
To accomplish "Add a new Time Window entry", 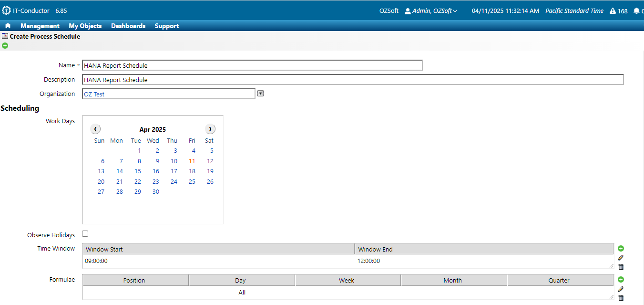I will tap(621, 248).
